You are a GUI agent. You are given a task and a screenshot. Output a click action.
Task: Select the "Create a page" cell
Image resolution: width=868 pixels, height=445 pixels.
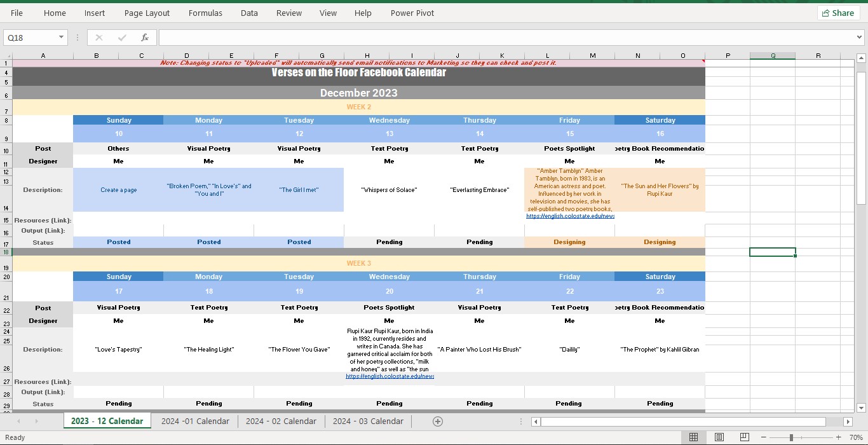118,189
